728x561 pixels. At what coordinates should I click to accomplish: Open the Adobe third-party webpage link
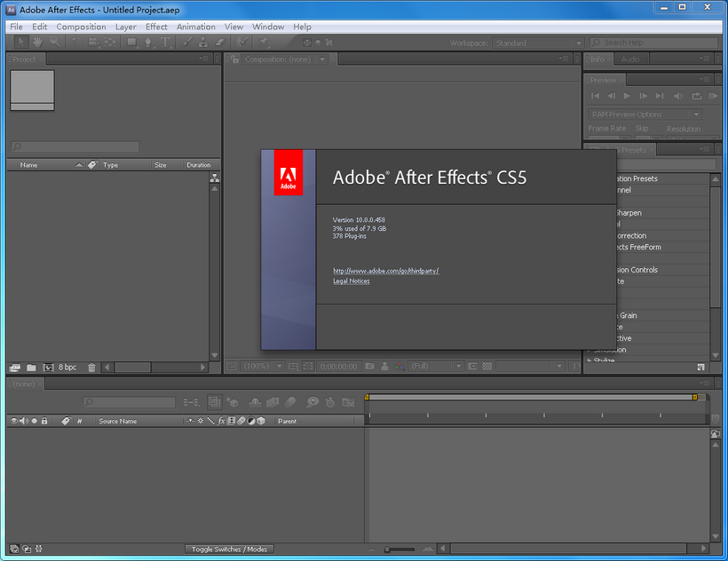pyautogui.click(x=385, y=271)
